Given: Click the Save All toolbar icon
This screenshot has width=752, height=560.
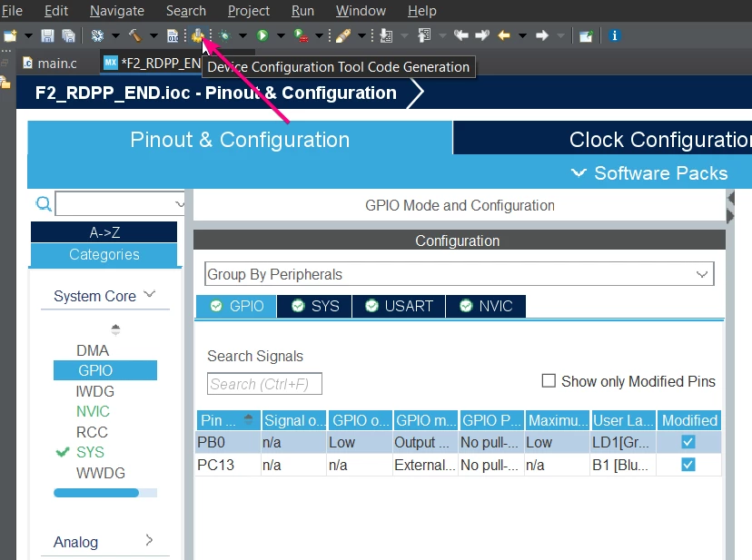Looking at the screenshot, I should coord(69,35).
